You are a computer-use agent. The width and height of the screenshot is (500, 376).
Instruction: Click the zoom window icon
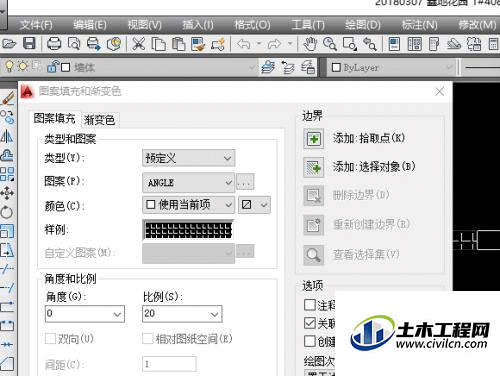(x=350, y=44)
